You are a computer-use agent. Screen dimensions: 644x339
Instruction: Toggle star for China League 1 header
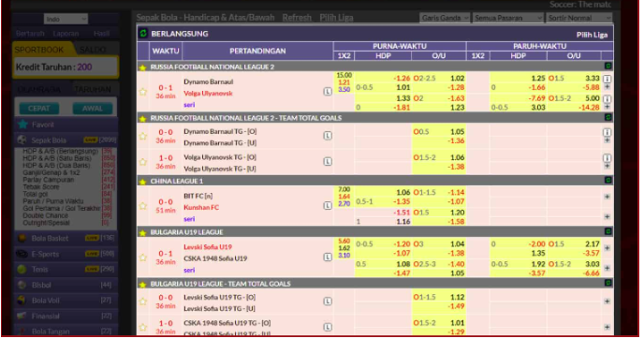tap(142, 182)
